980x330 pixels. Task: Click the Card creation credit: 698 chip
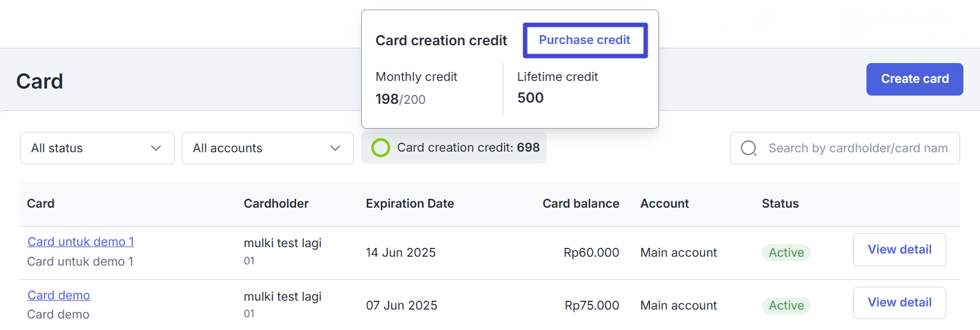454,148
